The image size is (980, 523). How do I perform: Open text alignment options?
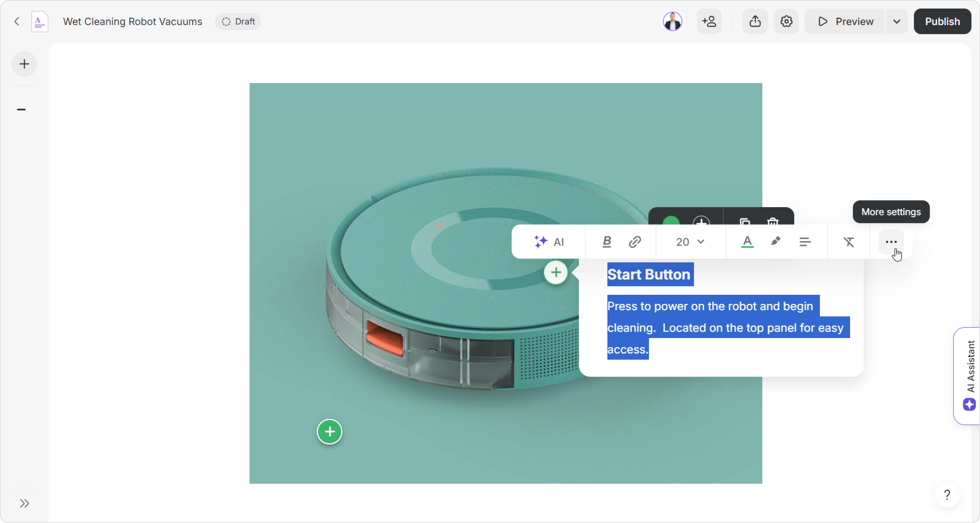point(805,242)
